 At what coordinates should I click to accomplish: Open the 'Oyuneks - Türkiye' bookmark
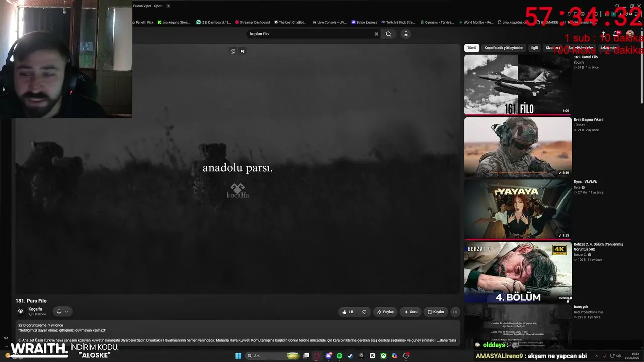pos(437,22)
